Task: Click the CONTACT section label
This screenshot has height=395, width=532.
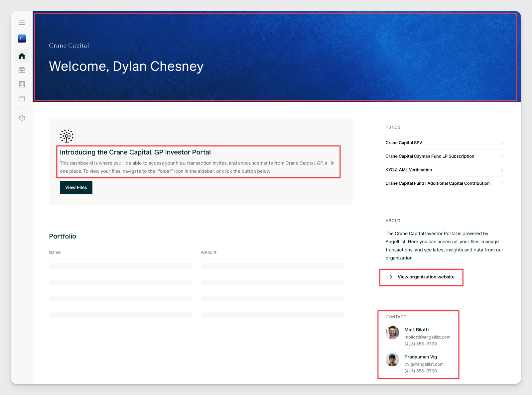Action: [x=396, y=317]
